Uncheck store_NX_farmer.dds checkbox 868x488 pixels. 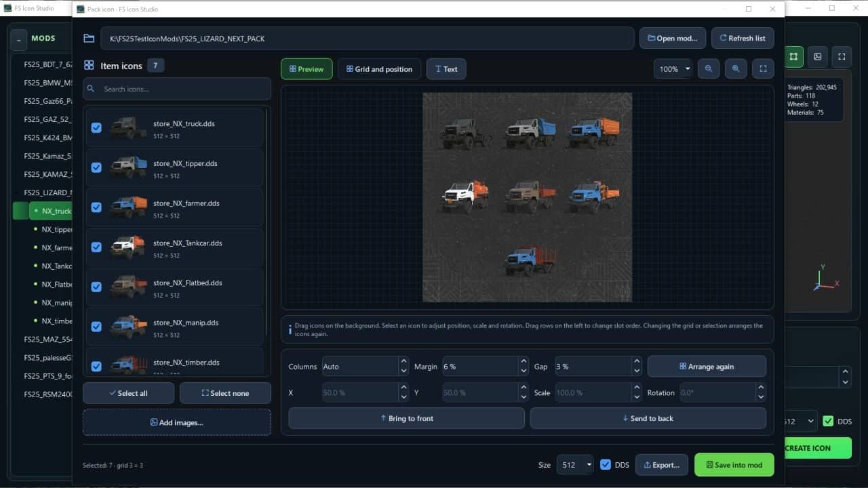[96, 207]
